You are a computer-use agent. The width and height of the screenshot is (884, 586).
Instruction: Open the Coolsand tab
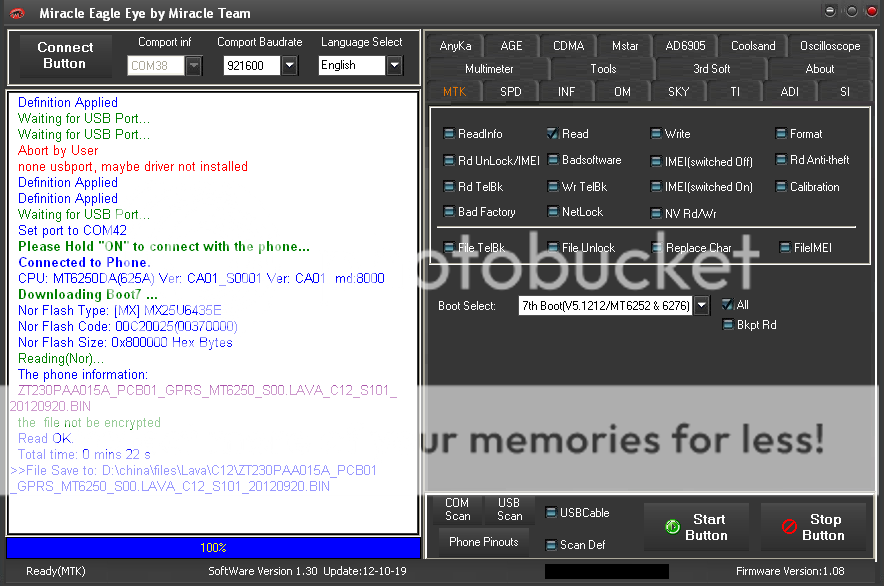(753, 46)
